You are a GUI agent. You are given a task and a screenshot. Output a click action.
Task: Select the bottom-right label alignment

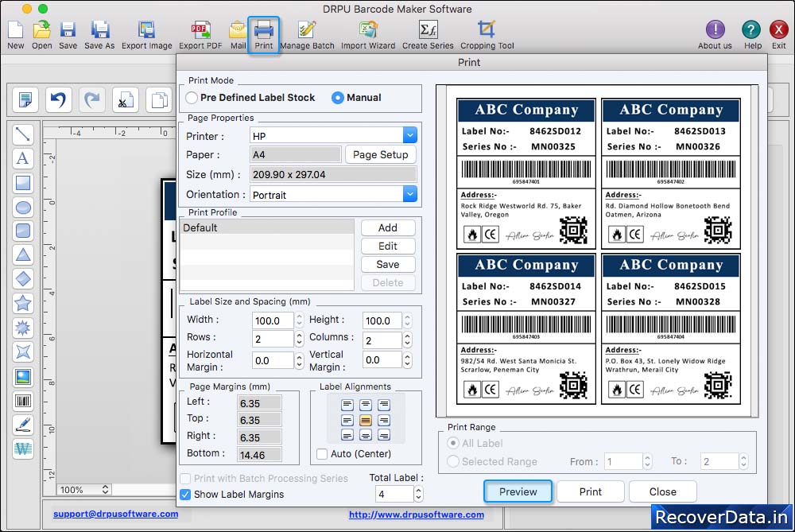click(x=384, y=435)
